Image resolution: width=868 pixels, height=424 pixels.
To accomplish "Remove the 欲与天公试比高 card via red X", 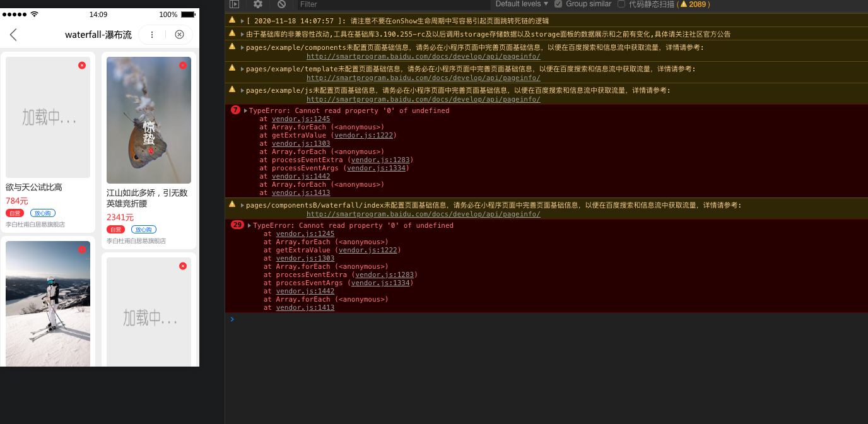I will pyautogui.click(x=82, y=65).
